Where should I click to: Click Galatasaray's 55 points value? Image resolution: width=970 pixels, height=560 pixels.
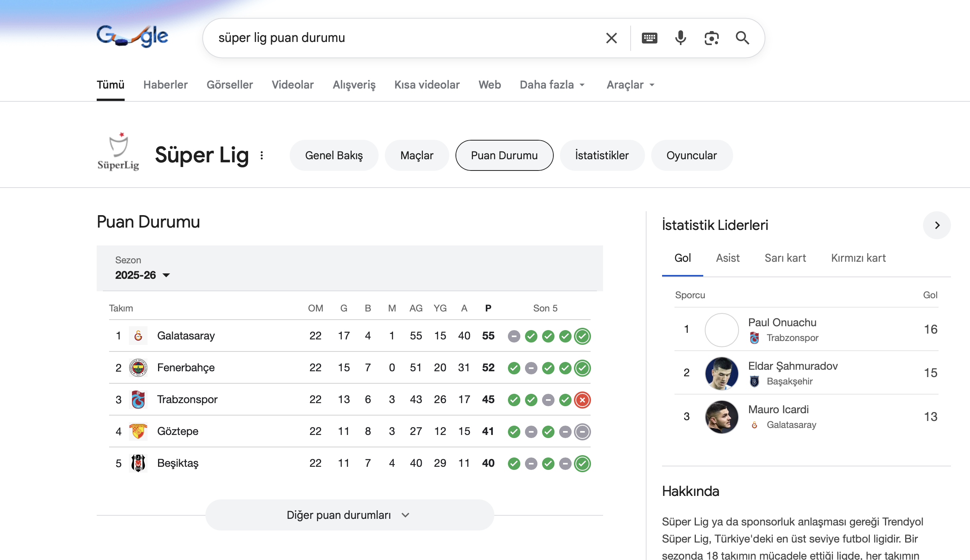(488, 336)
